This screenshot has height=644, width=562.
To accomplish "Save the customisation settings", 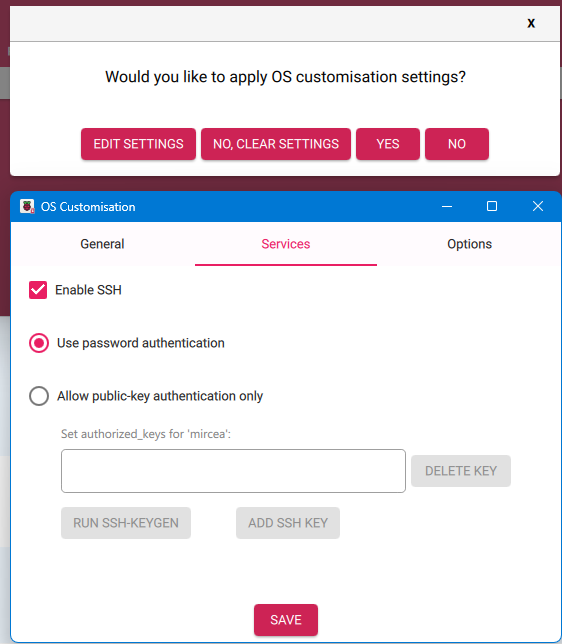I will tap(286, 620).
